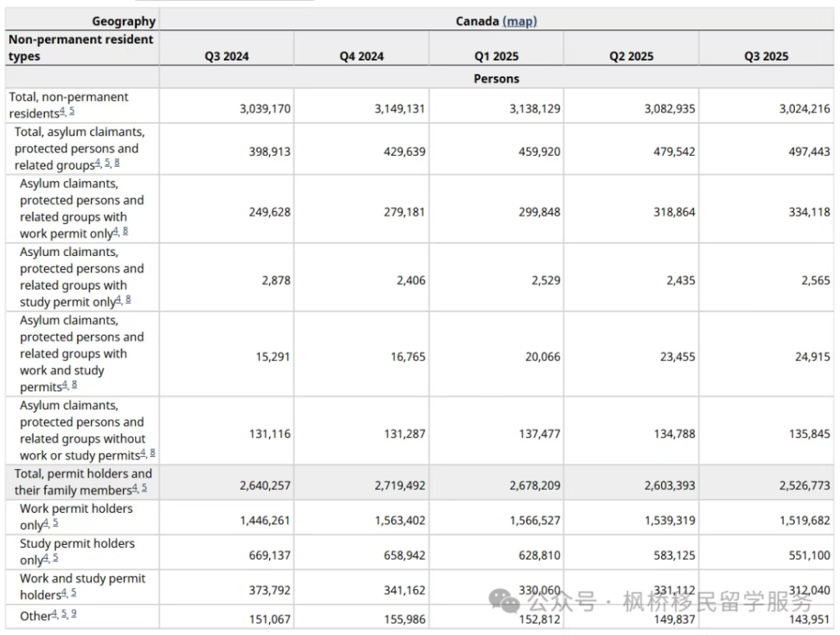Click the Q4 2024 column header
Image resolution: width=840 pixels, height=635 pixels.
point(362,57)
